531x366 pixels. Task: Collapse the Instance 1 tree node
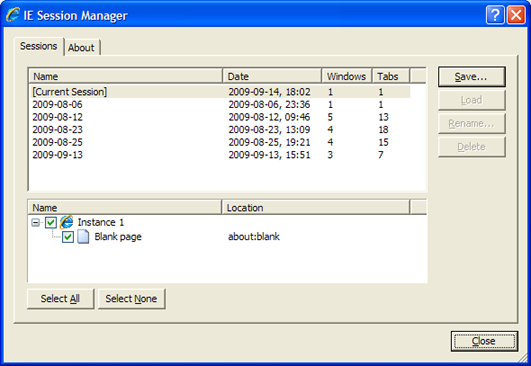[36, 222]
